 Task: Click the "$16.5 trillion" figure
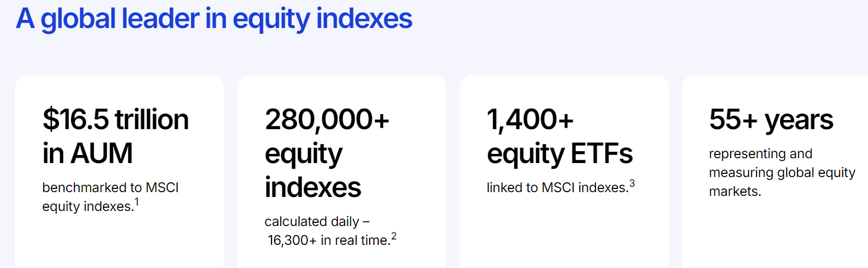[115, 119]
